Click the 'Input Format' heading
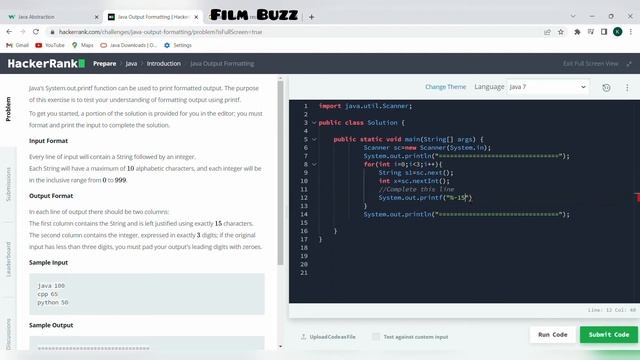 (48, 141)
